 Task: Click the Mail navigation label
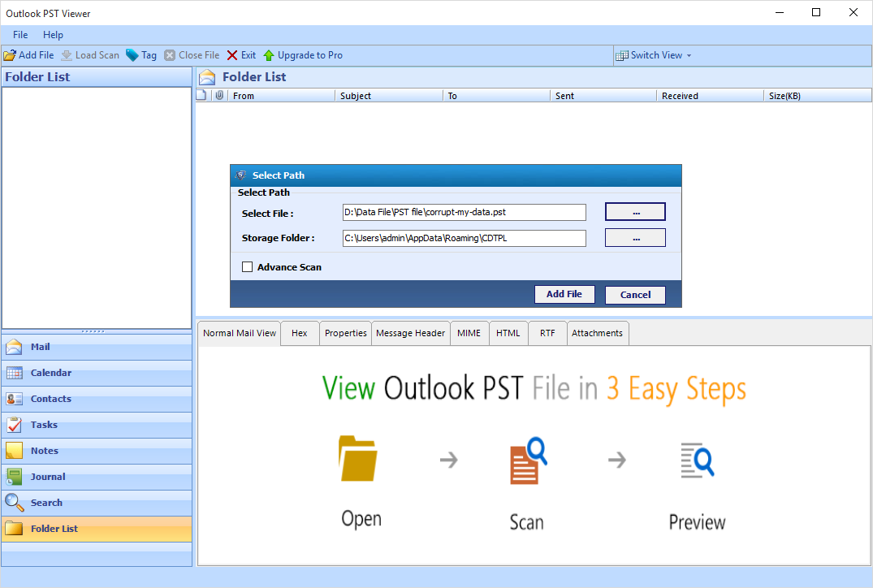click(x=40, y=347)
